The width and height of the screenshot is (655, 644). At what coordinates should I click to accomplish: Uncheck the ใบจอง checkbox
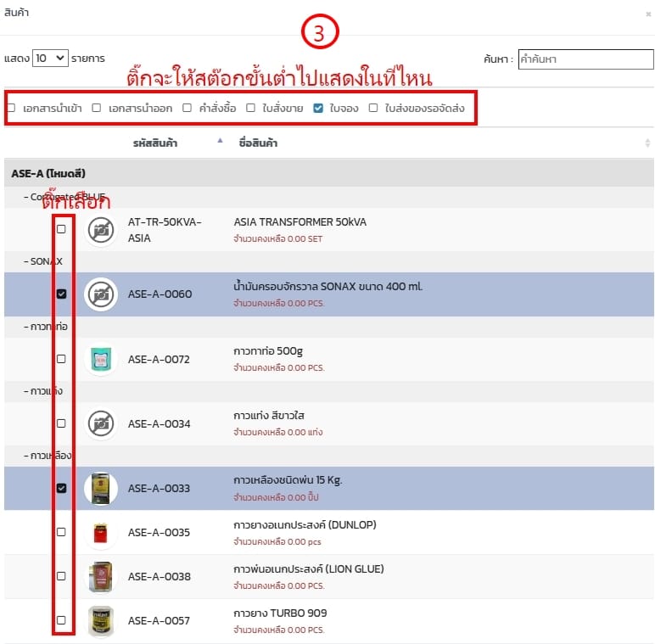point(318,108)
